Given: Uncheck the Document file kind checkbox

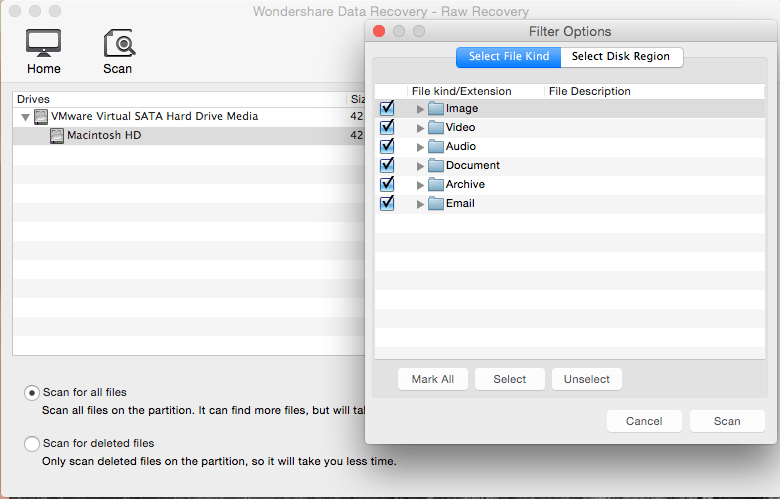Looking at the screenshot, I should pos(387,165).
